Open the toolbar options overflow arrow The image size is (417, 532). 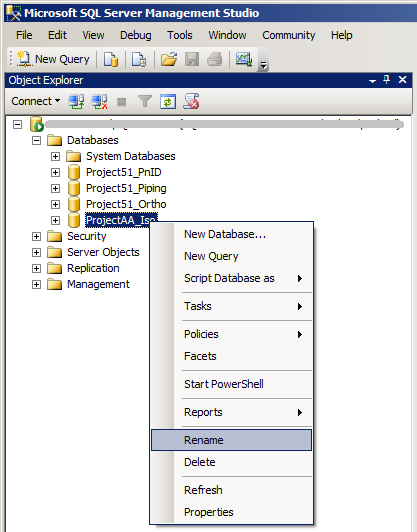pyautogui.click(x=263, y=64)
